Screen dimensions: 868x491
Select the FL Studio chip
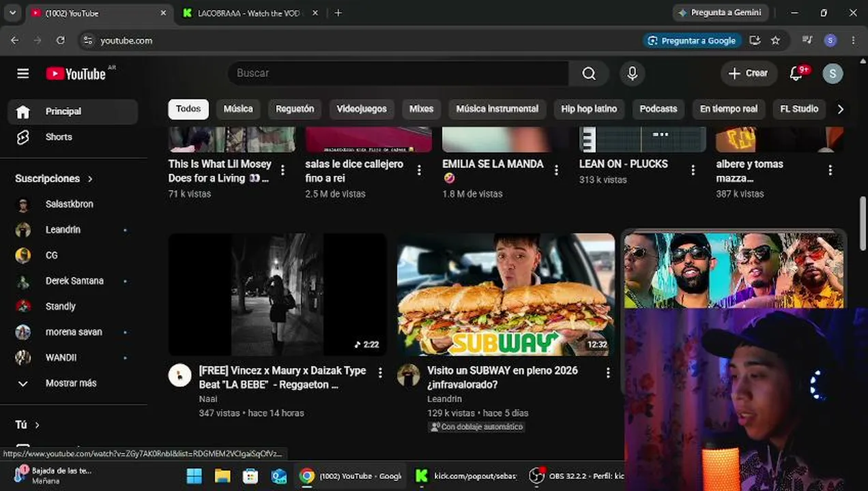(x=799, y=109)
